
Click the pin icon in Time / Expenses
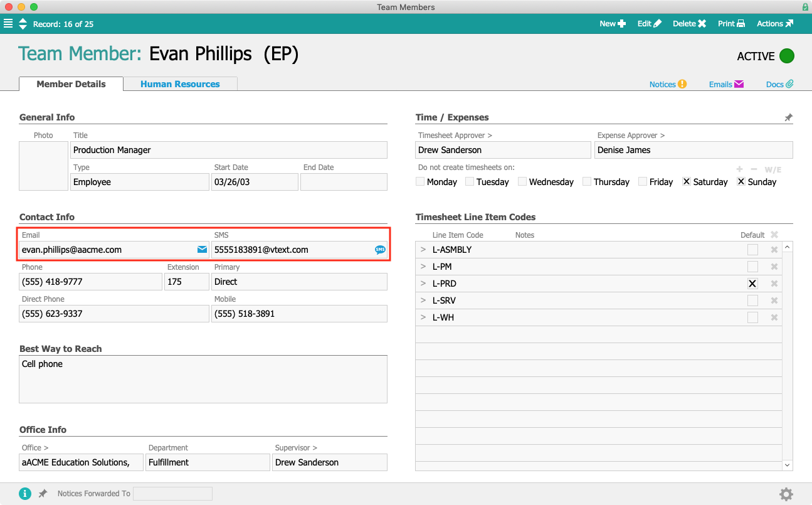[788, 117]
